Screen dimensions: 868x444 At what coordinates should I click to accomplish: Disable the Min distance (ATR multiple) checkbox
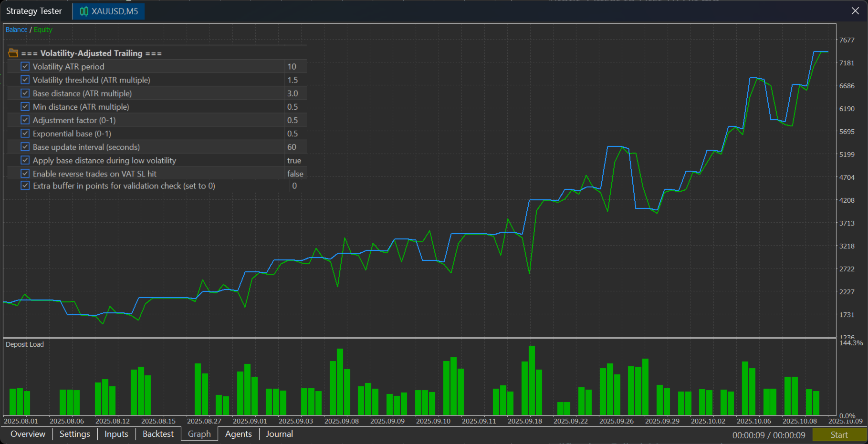pyautogui.click(x=25, y=106)
